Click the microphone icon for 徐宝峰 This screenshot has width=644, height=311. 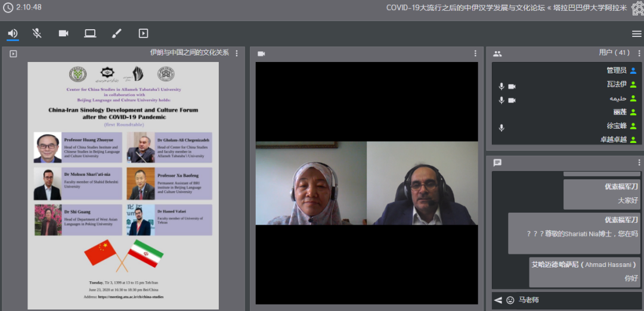coord(501,127)
